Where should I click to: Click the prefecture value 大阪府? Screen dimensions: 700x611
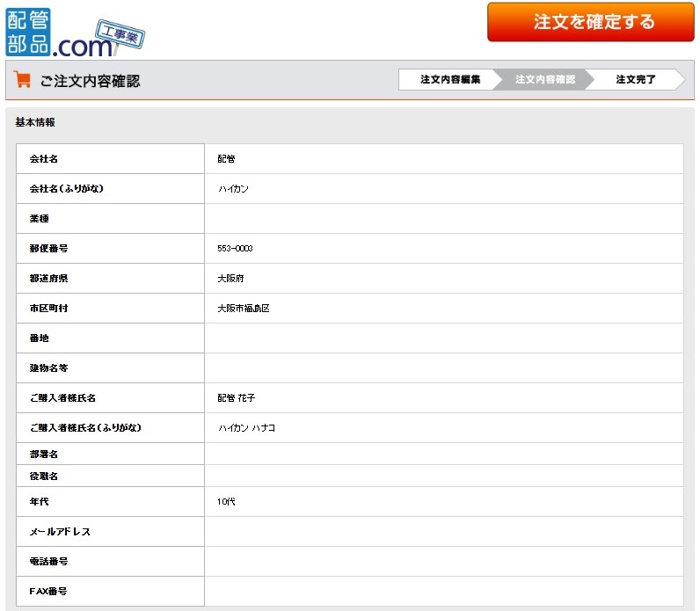[x=231, y=279]
